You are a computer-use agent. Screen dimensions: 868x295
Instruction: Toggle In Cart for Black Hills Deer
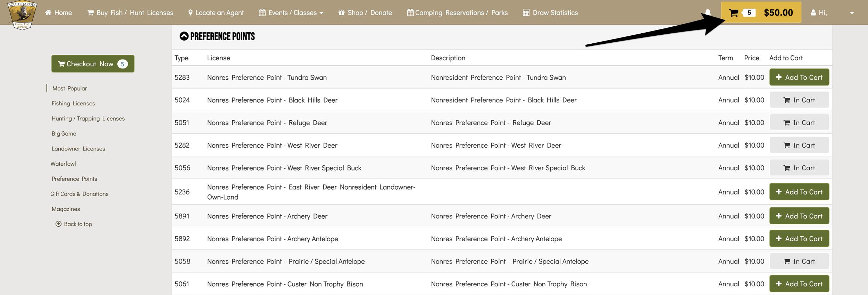pos(799,100)
